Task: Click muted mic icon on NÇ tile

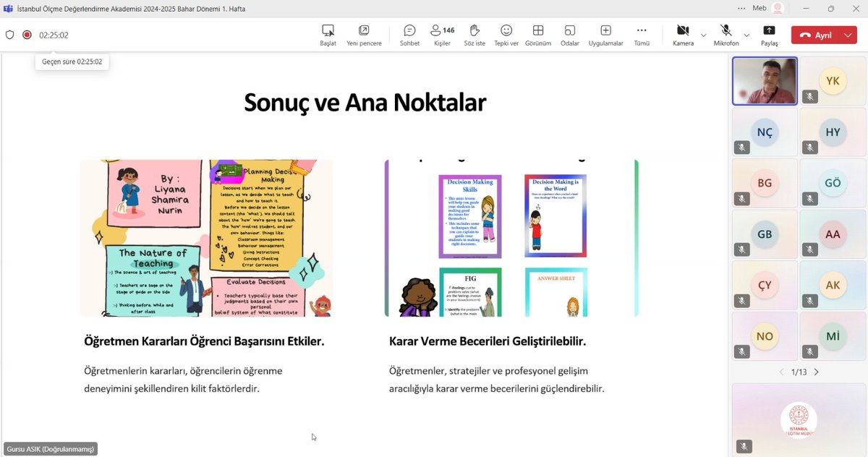Action: (741, 148)
